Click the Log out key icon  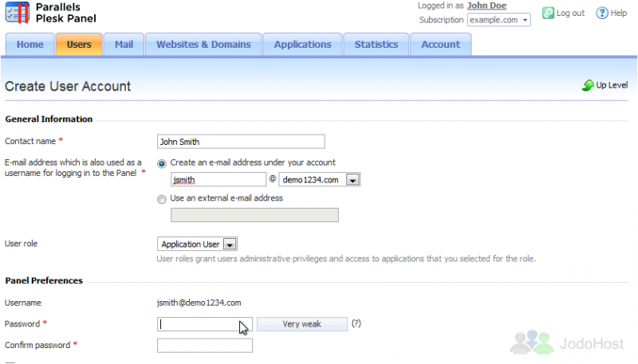[548, 13]
